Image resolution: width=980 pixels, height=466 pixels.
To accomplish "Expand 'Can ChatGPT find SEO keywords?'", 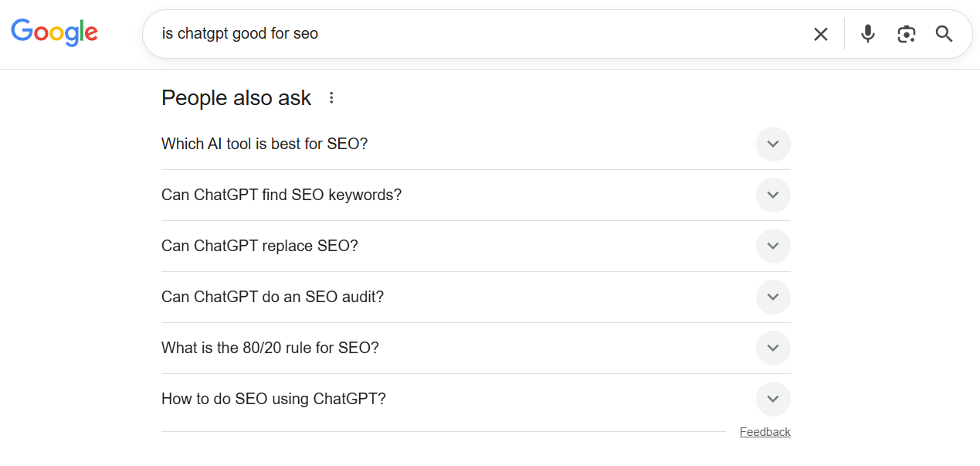I will click(772, 195).
